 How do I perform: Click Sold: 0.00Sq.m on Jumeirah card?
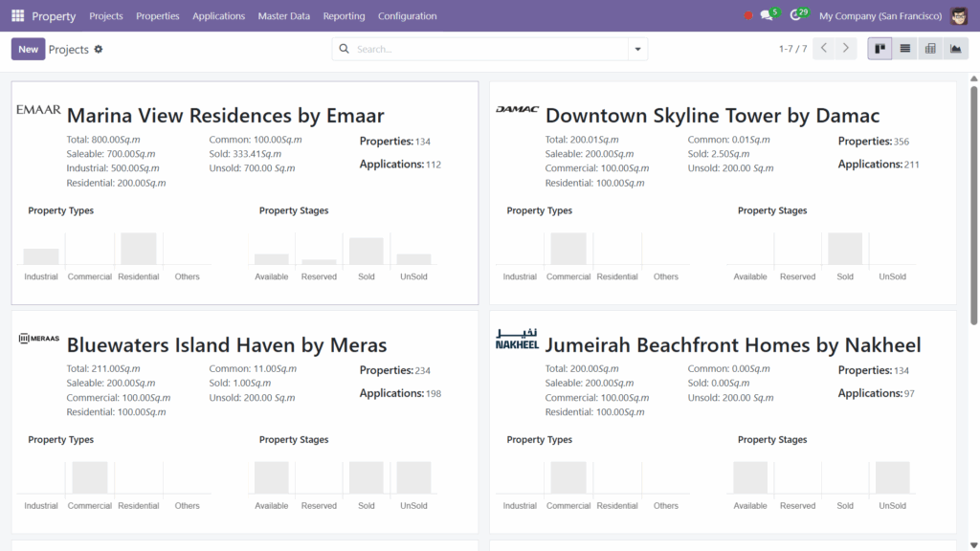pyautogui.click(x=719, y=383)
